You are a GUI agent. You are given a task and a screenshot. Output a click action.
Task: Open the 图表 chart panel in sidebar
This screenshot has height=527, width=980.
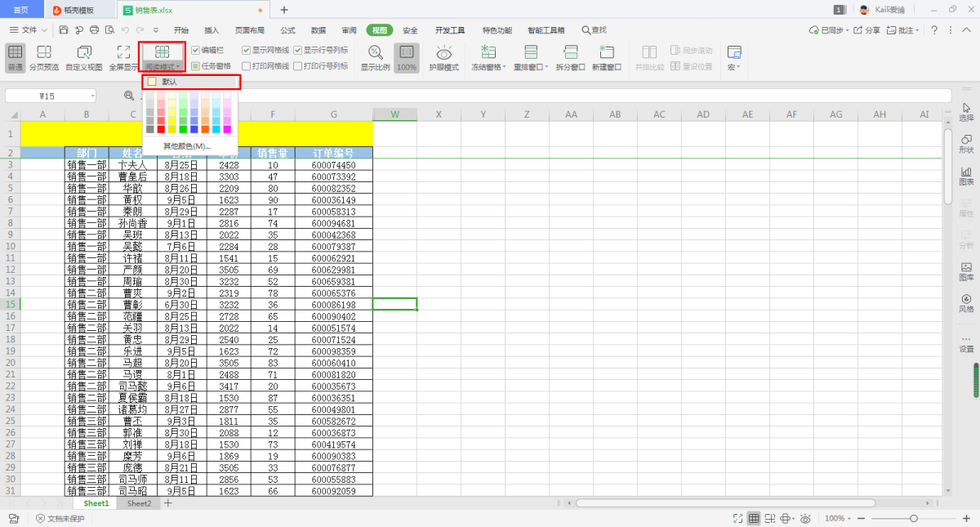[x=966, y=176]
